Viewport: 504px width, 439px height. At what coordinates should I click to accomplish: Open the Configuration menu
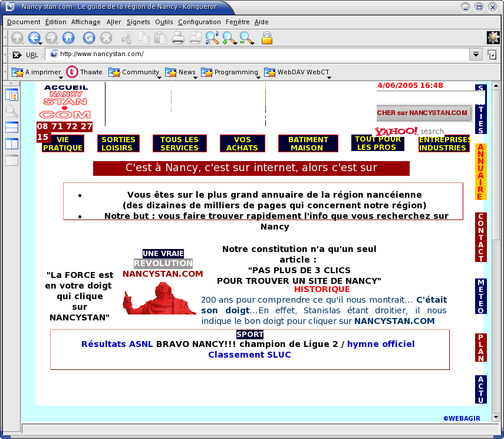(x=199, y=22)
